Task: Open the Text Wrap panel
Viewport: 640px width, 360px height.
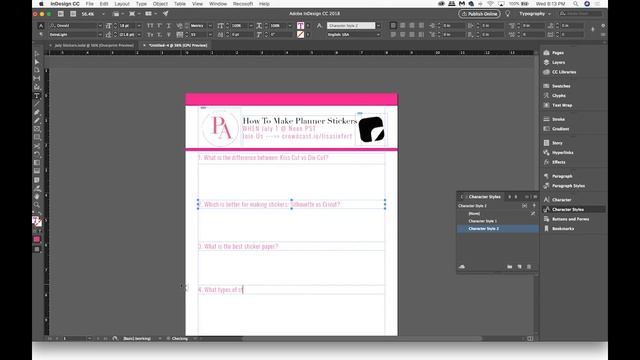Action: pos(562,105)
